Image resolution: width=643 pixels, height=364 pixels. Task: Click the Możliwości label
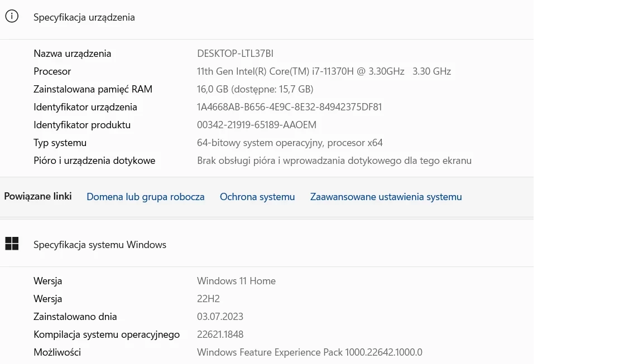(57, 352)
